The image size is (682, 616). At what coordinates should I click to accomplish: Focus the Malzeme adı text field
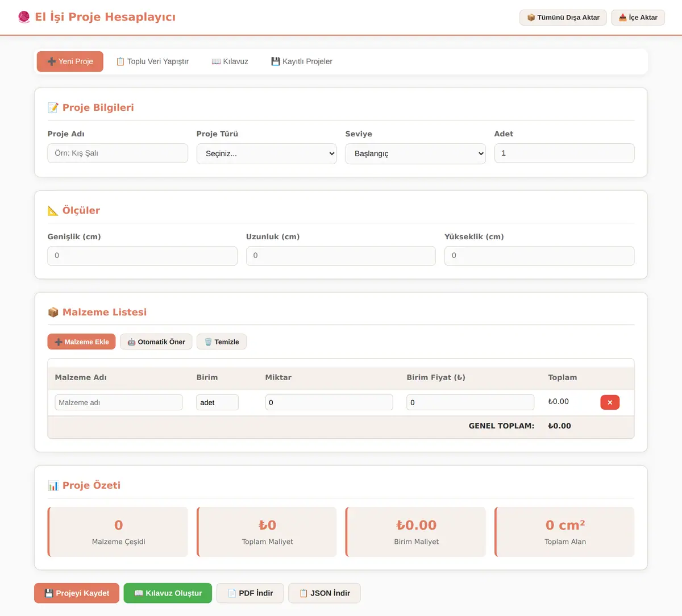[x=119, y=402]
